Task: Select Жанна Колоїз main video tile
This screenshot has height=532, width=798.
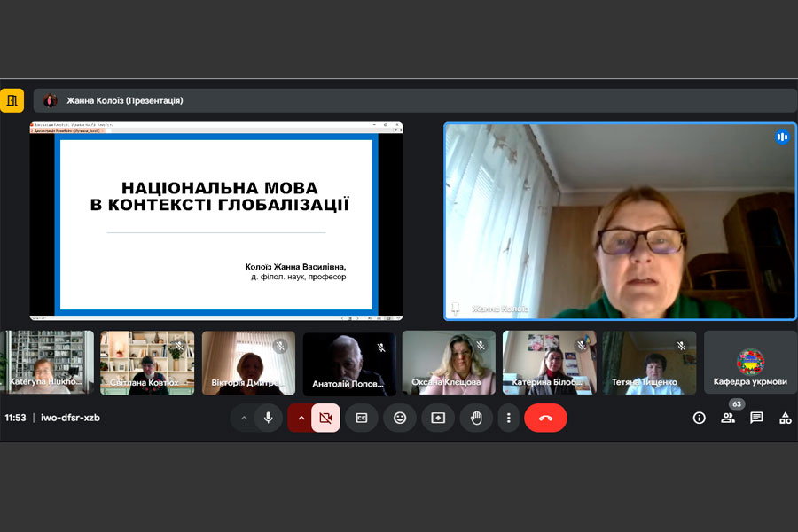Action: tap(620, 222)
